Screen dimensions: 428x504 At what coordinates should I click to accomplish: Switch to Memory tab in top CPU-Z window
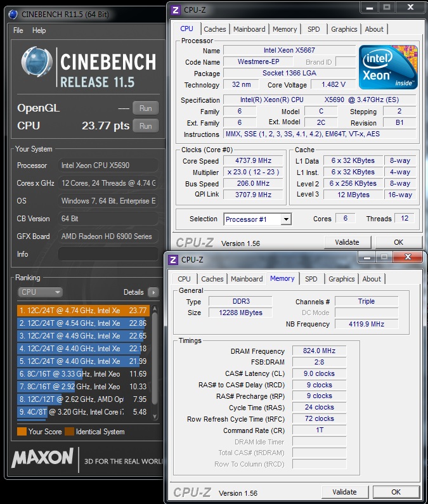(x=285, y=29)
